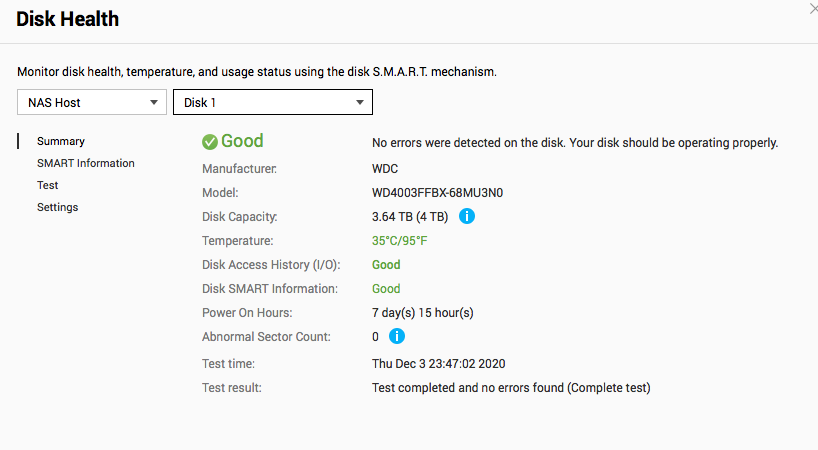Click the Test time date value
The width and height of the screenshot is (818, 450).
pos(438,364)
